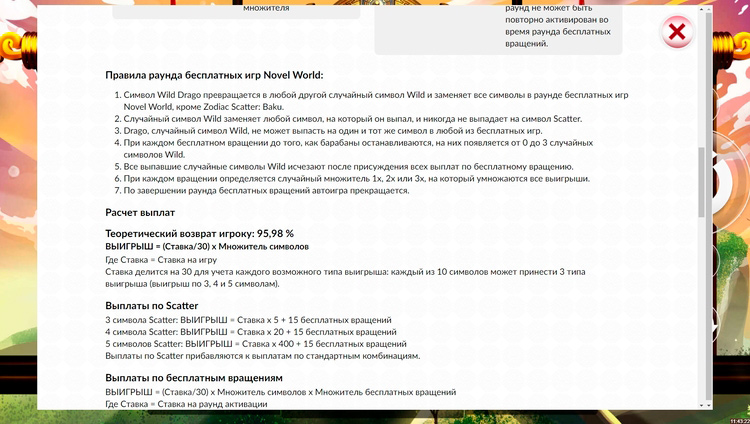Click the 'Расчет выплат' heading
The image size is (750, 424).
point(140,212)
